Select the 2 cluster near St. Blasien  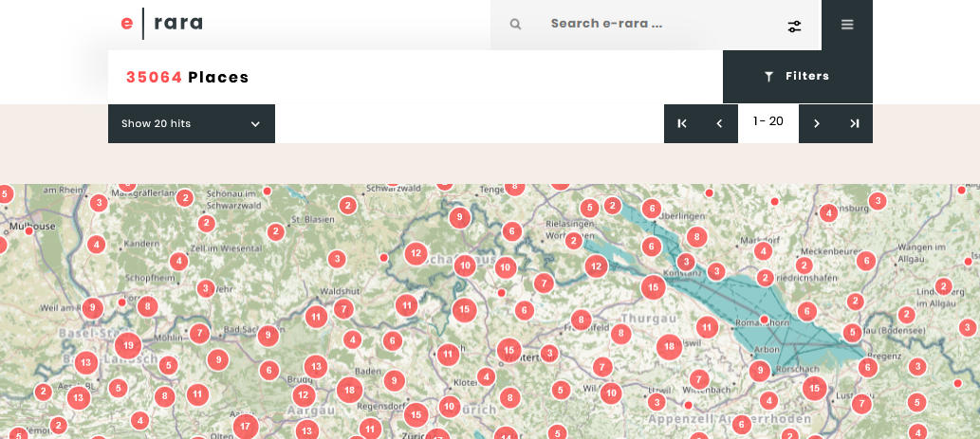pyautogui.click(x=276, y=231)
